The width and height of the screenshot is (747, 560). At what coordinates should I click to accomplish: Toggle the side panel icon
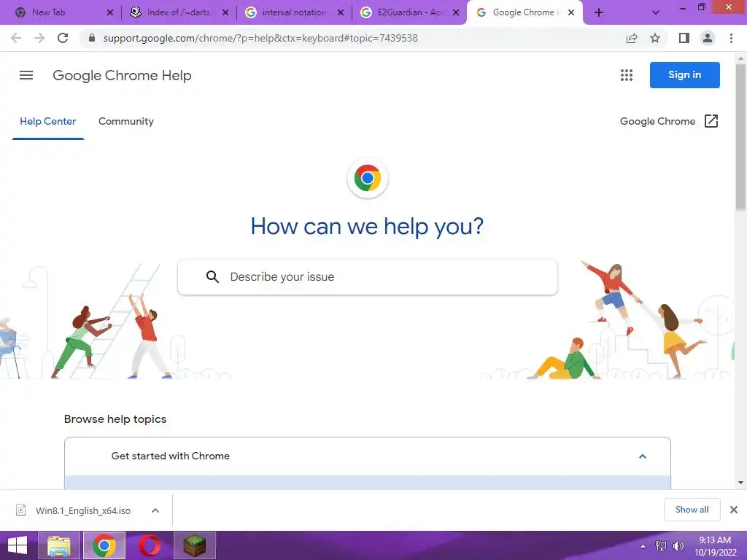pos(684,38)
